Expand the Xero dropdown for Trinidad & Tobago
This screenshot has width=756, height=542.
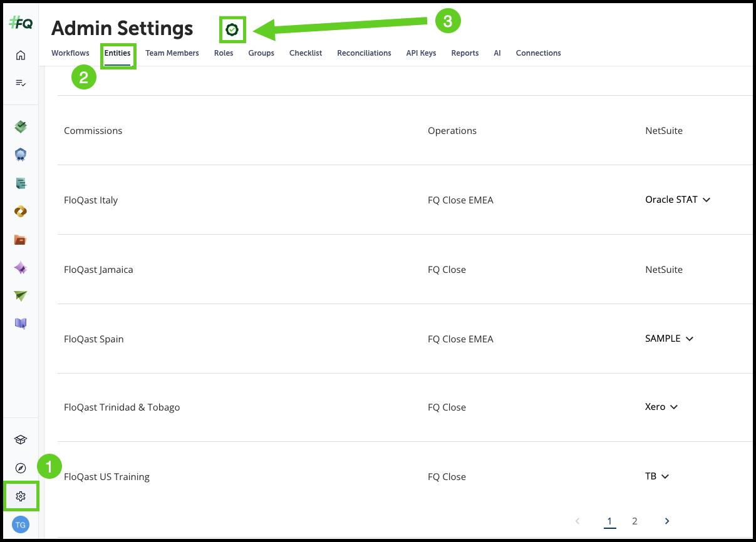(661, 407)
